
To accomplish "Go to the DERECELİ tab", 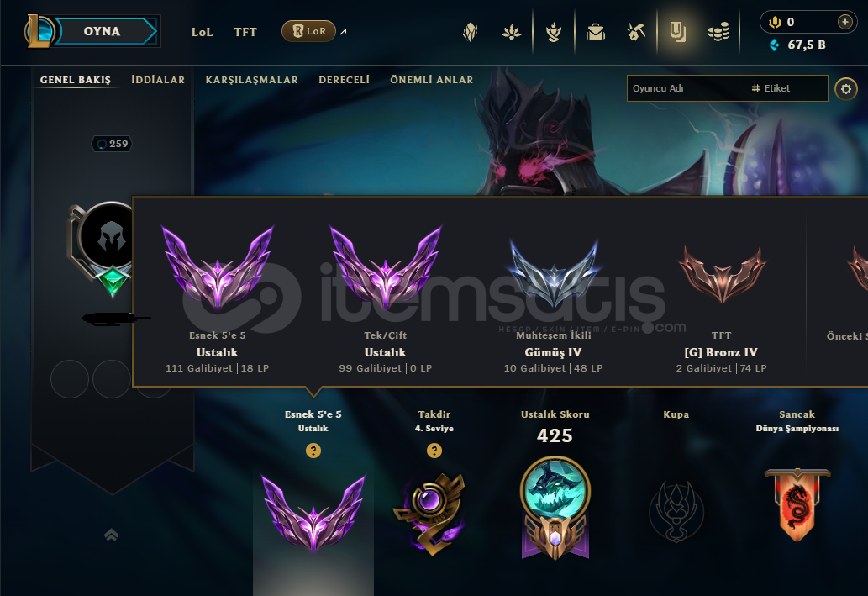I will (x=344, y=80).
